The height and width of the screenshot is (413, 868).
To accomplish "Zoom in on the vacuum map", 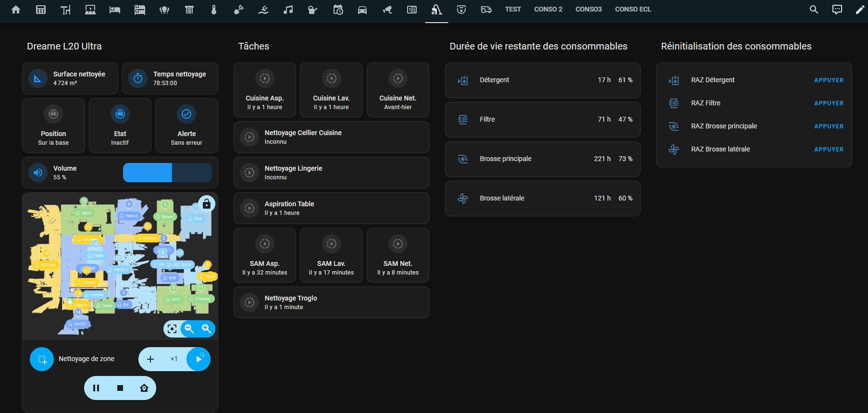I will pos(207,329).
